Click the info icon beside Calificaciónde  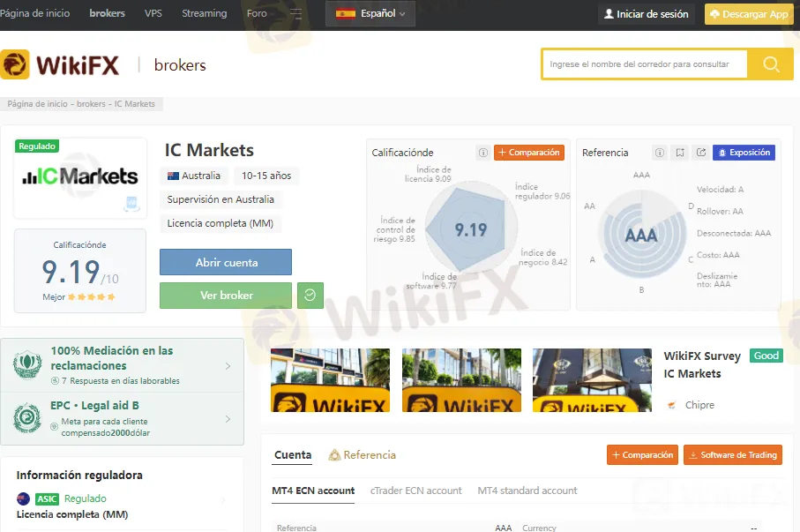tap(482, 153)
